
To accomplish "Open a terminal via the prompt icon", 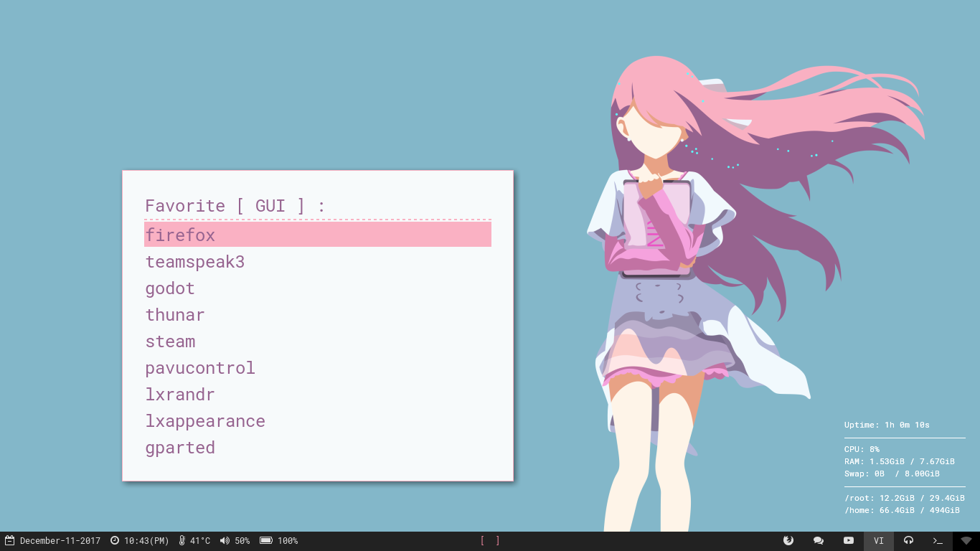I will pos(936,540).
